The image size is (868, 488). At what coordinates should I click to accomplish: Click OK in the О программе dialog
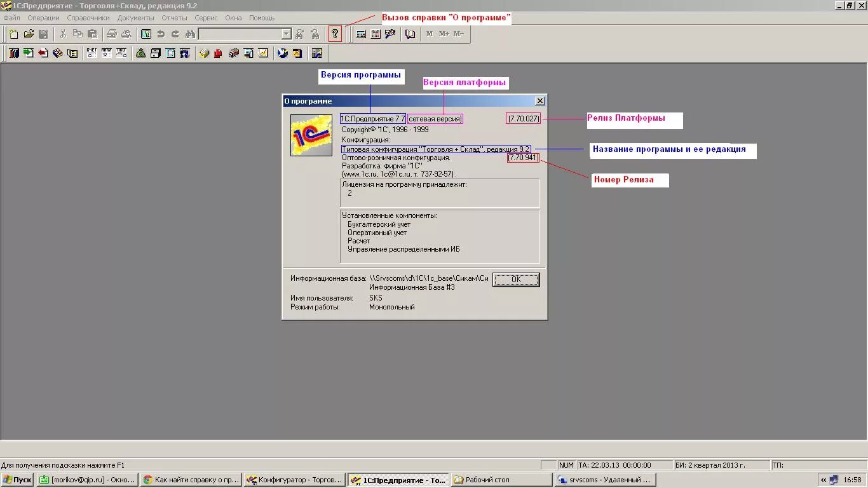pos(516,280)
